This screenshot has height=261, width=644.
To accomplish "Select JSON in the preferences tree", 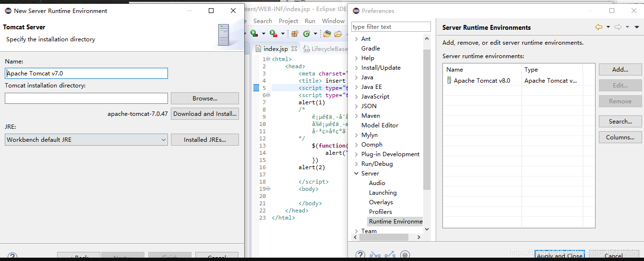I will pos(369,106).
